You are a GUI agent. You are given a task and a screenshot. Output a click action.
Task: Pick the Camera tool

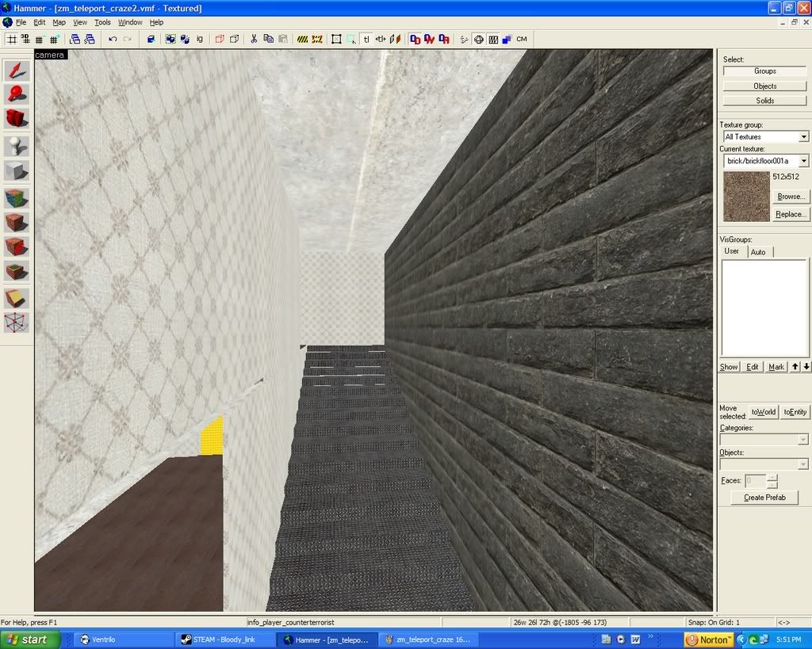(17, 119)
